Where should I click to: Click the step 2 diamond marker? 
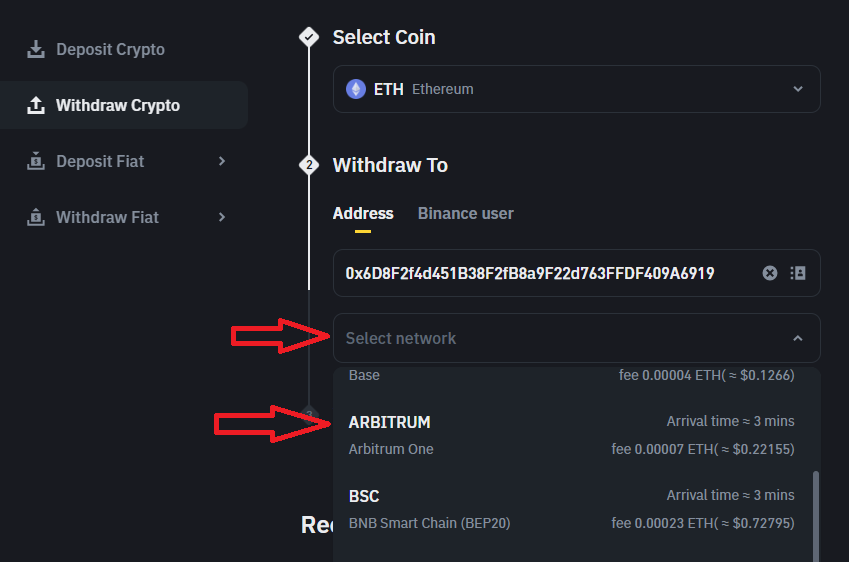309,165
